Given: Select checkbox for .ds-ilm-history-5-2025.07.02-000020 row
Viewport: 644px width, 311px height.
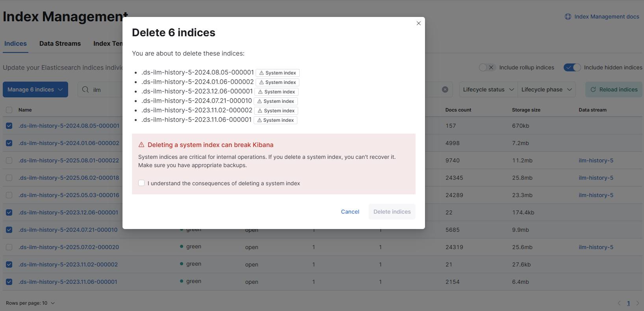Looking at the screenshot, I should (9, 247).
